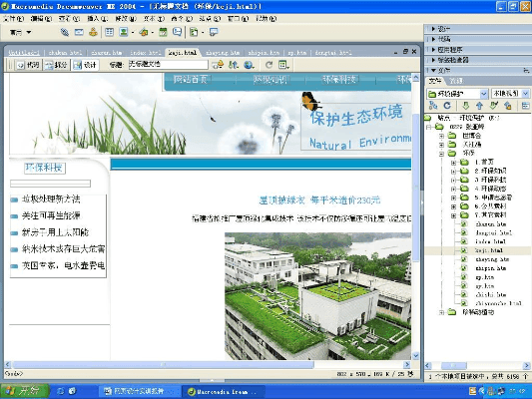
Task: Select shipin.htm in the Files panel tree
Action: 490,268
